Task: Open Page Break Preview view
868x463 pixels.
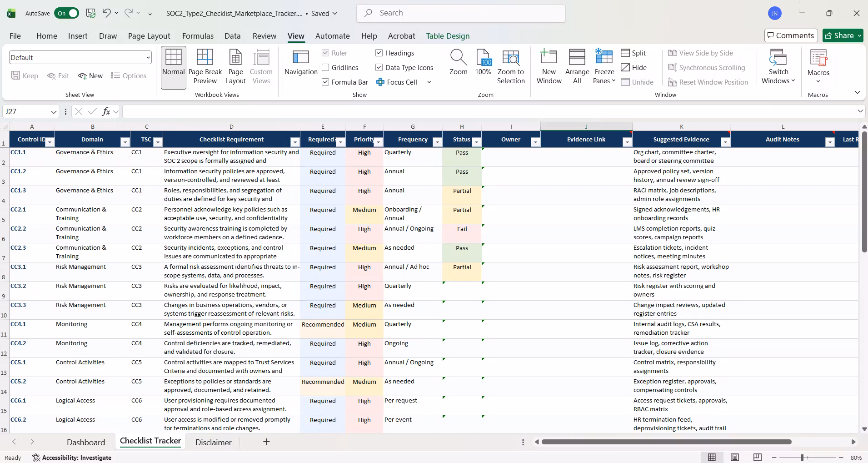Action: [x=205, y=67]
